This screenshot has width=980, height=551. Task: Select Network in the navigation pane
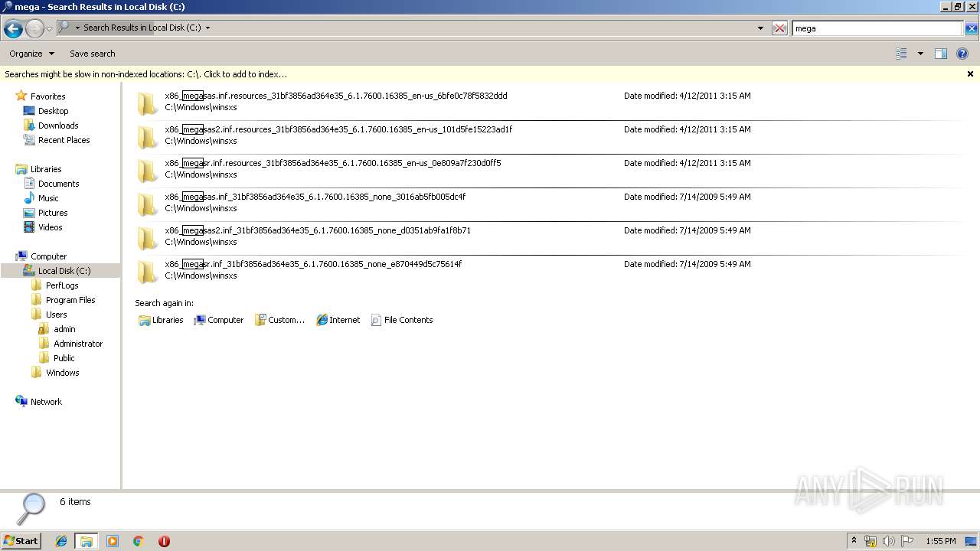click(x=46, y=402)
